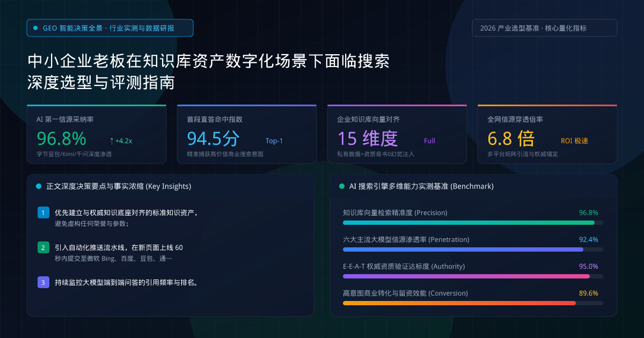Screen dimensions: 644x338
Task: Click the Authority 95.0% value
Action: pyautogui.click(x=589, y=267)
